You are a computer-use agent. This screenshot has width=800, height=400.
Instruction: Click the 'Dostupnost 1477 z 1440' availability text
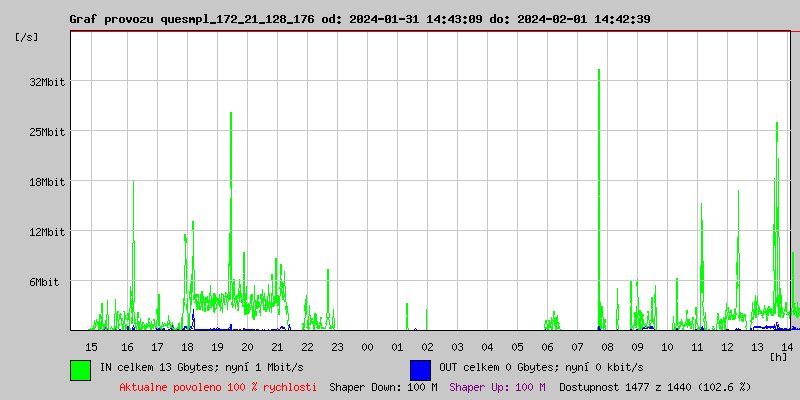point(655,386)
